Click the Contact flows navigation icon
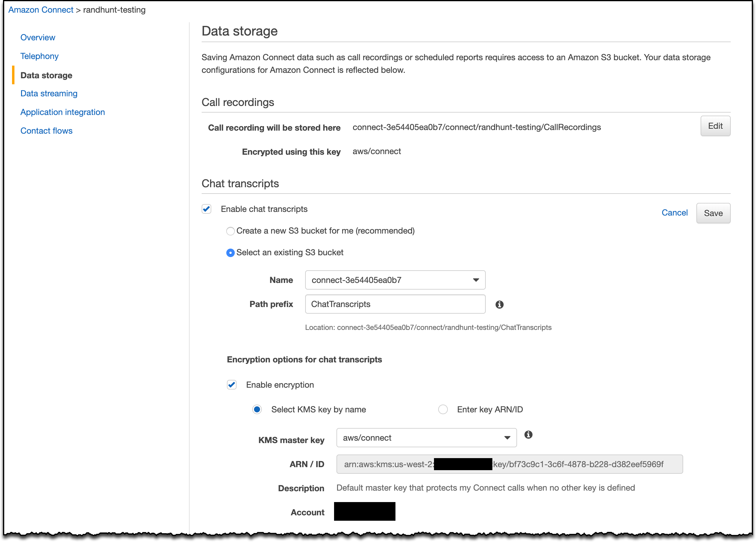 click(x=46, y=130)
